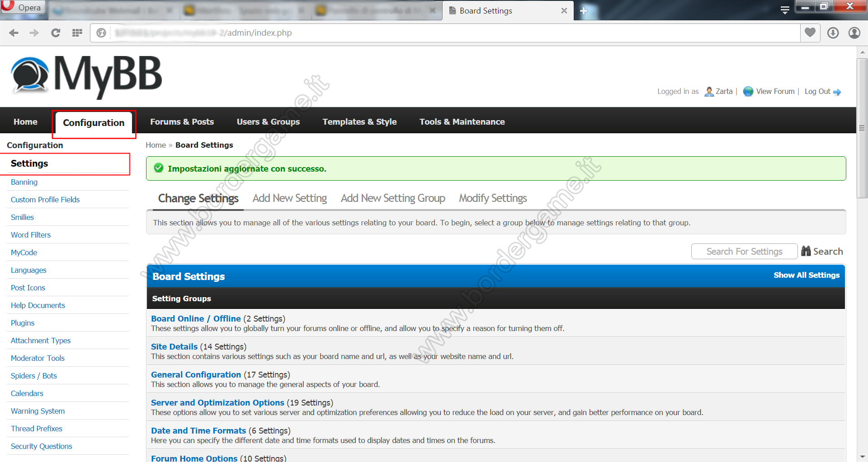Open Warning System in the sidebar
The height and width of the screenshot is (462, 868).
38,411
